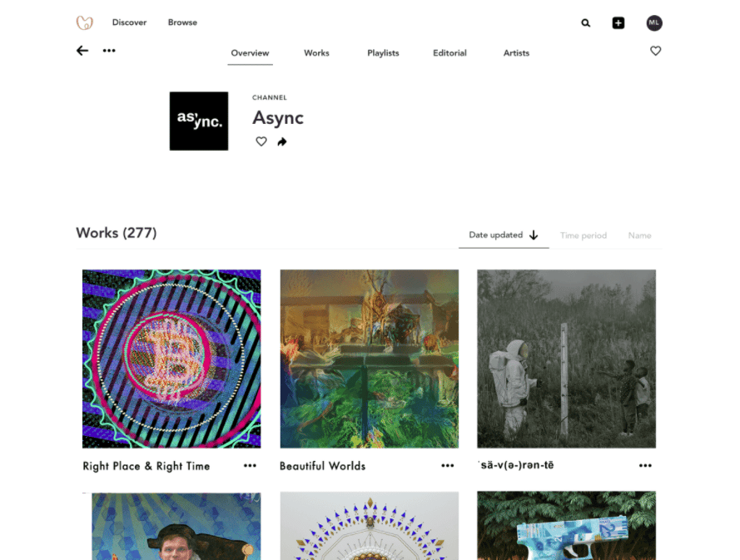Open options menu for Right Place & Right Time
This screenshot has width=740, height=560.
(251, 465)
